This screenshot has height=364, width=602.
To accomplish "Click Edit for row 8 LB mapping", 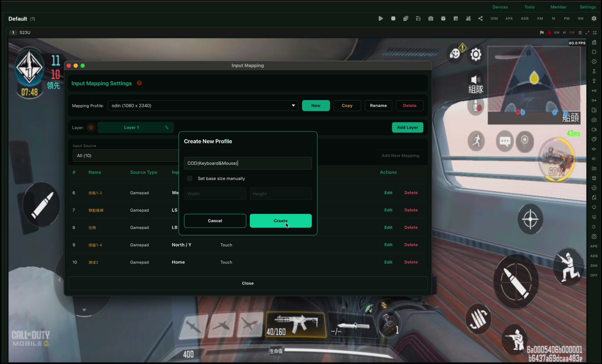I will tap(388, 227).
